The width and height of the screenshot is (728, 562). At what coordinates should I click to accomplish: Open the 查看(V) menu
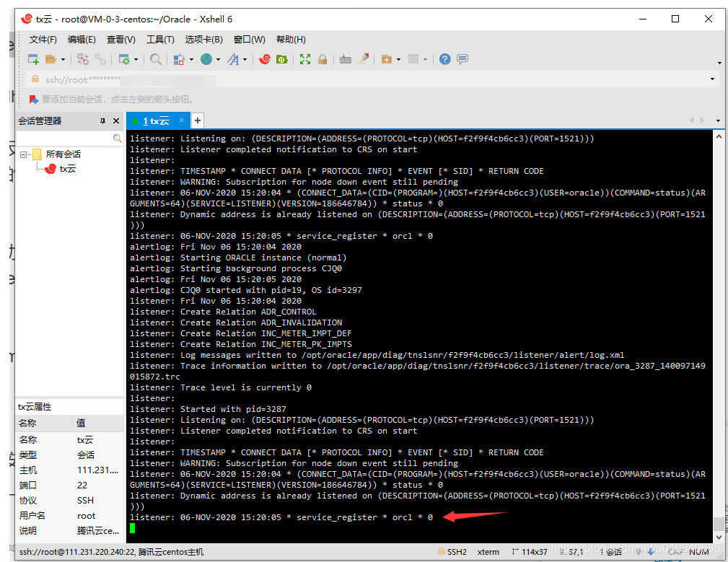point(120,40)
